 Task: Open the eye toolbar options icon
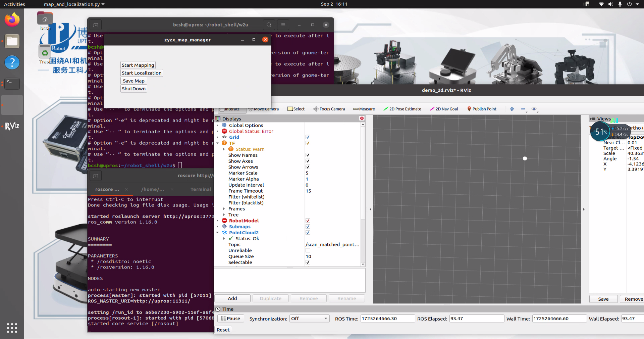(534, 109)
